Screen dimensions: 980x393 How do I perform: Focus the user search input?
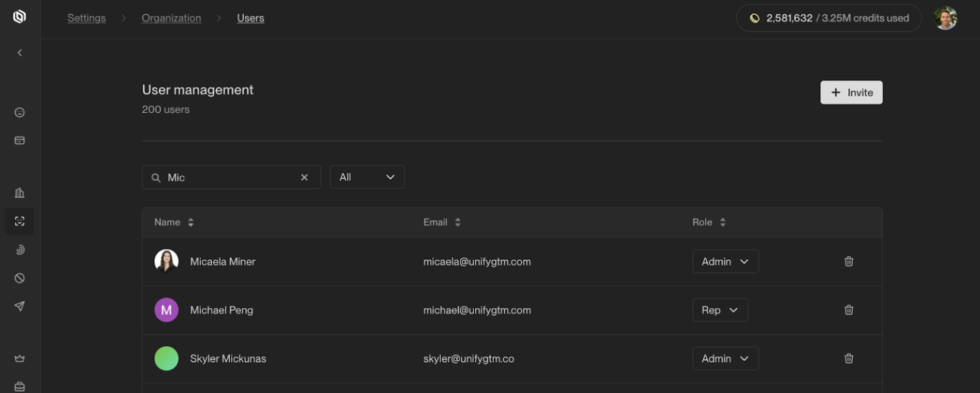pos(231,177)
